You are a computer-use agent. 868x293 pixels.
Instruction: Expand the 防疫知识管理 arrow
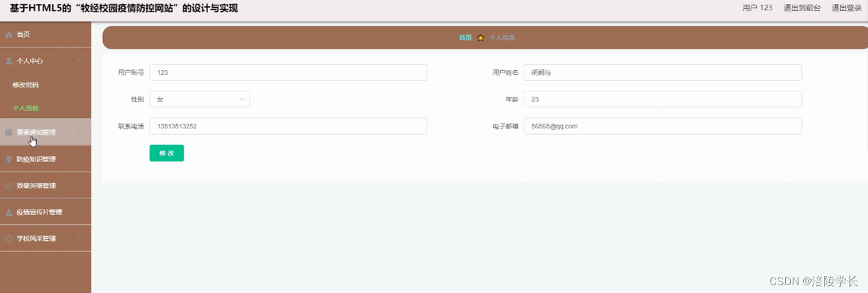click(79, 159)
